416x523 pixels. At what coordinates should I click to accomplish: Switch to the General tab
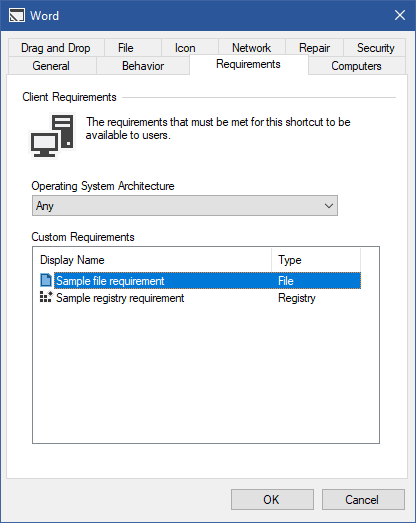(51, 66)
